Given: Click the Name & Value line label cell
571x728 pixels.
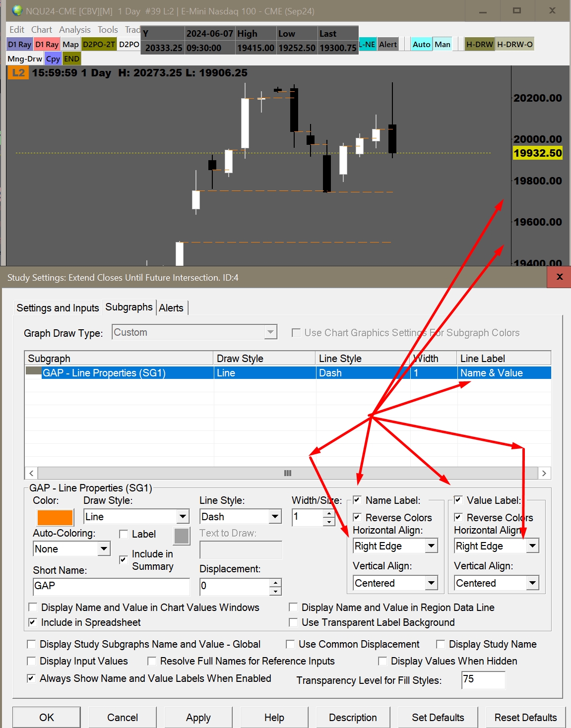Looking at the screenshot, I should [x=504, y=373].
